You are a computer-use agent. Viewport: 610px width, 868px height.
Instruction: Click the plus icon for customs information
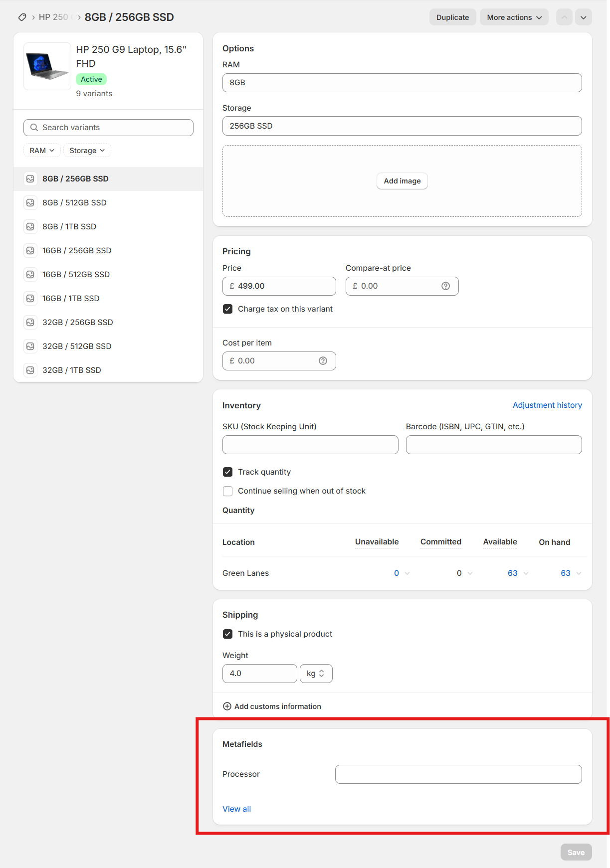tap(227, 706)
